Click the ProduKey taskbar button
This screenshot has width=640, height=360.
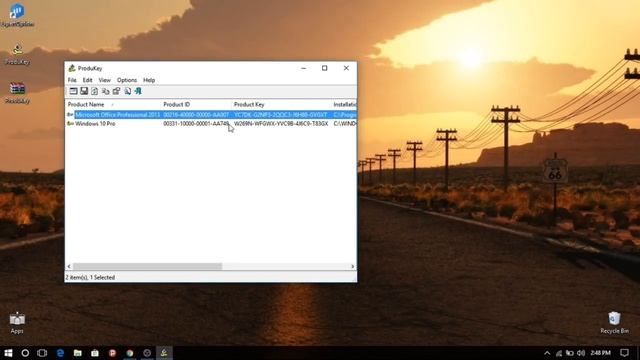click(x=164, y=353)
